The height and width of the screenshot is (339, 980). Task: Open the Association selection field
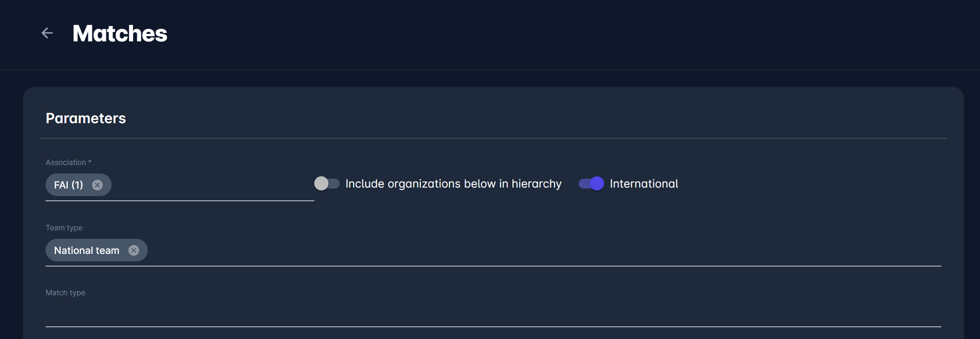[x=212, y=185]
